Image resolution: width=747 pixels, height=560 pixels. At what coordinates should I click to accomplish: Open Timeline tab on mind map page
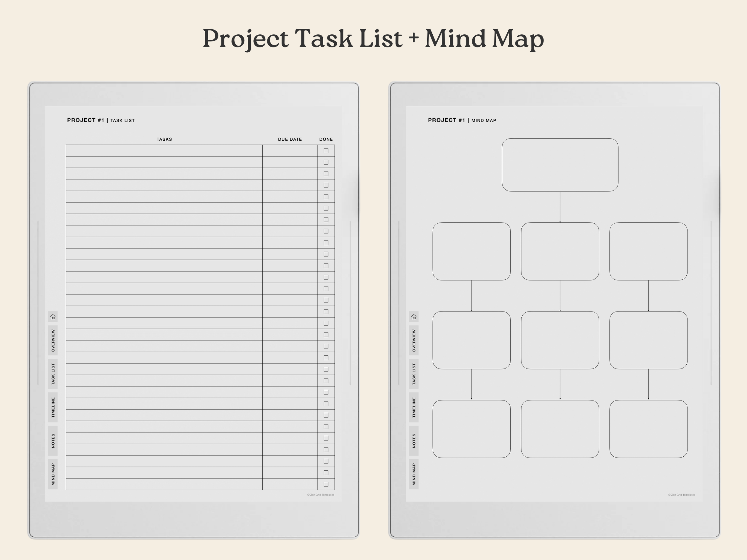coord(414,407)
